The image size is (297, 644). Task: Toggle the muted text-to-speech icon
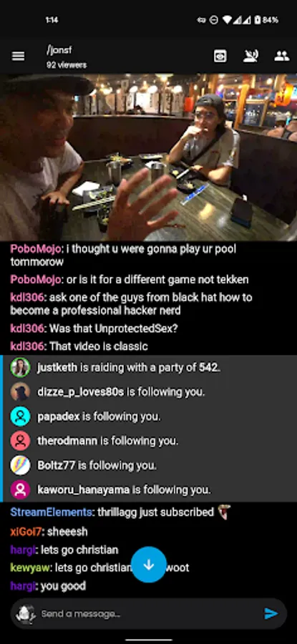tap(250, 56)
